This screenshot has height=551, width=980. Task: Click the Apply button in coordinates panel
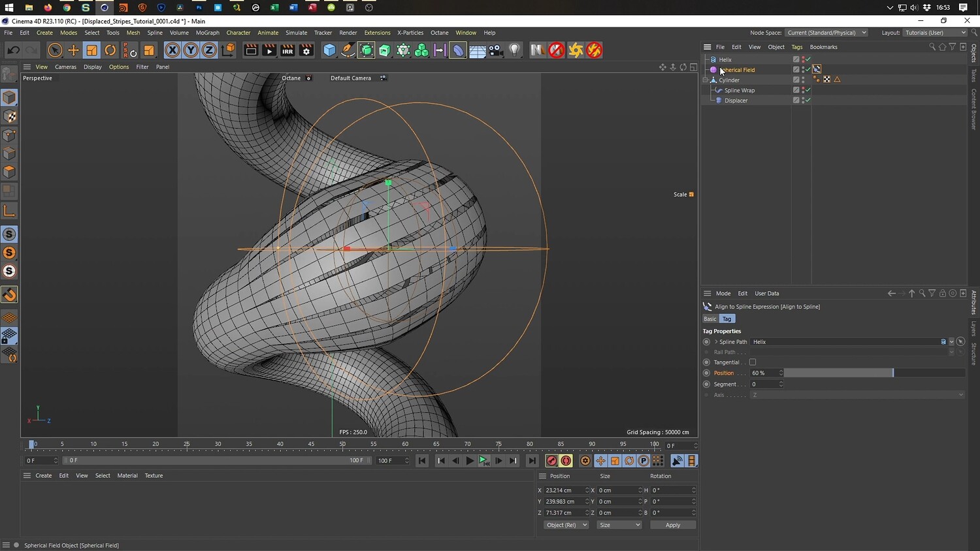672,525
